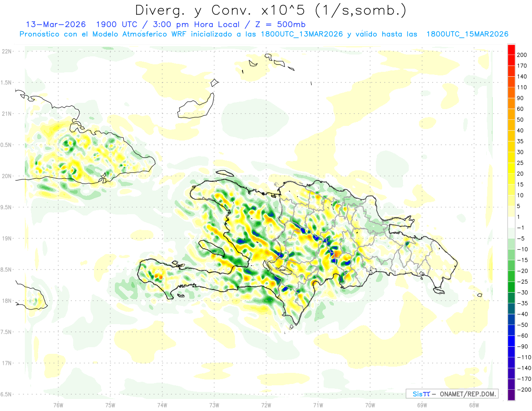Click the white color band between 1 and -1
532x411 pixels.
coord(511,222)
